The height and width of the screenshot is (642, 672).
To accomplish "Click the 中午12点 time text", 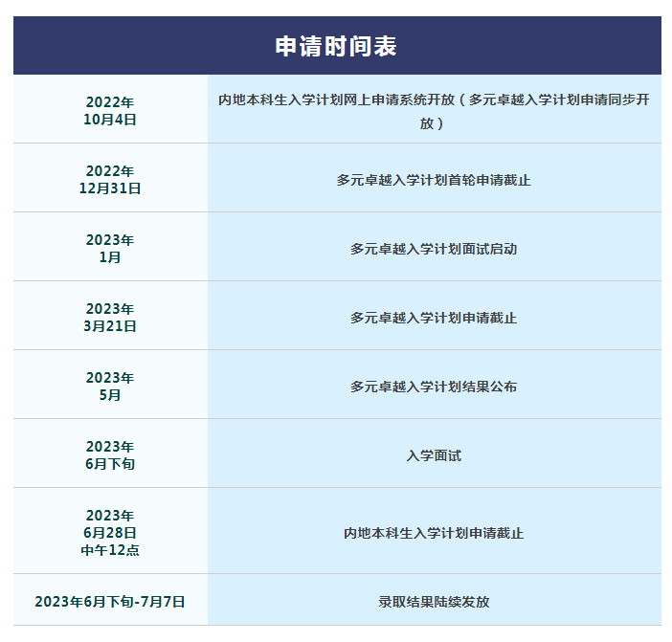I will tap(110, 550).
